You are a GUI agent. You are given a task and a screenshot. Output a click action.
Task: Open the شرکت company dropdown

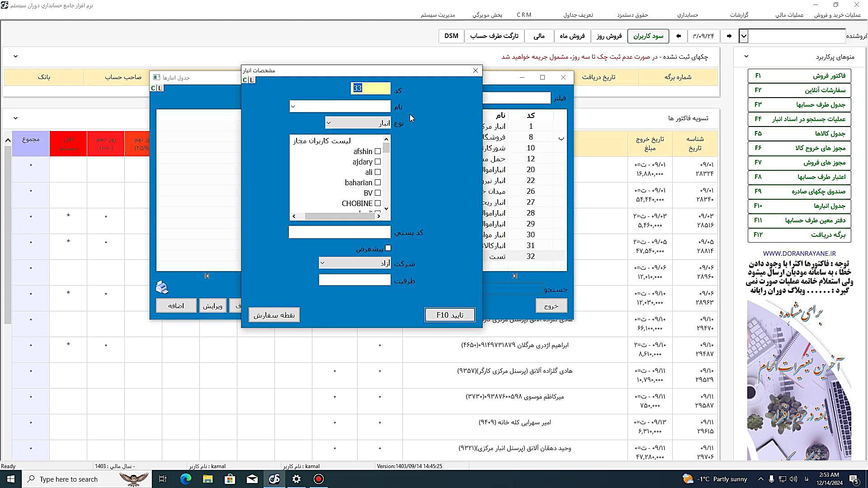322,263
